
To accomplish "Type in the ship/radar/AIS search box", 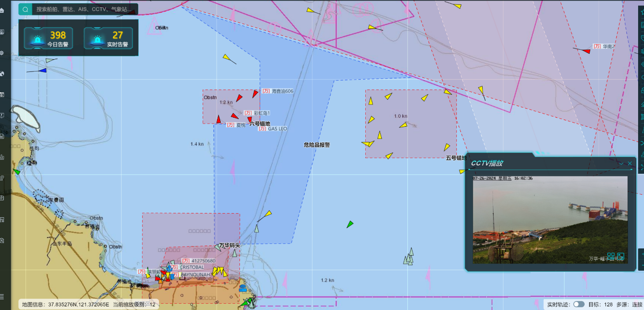I will click(x=84, y=9).
